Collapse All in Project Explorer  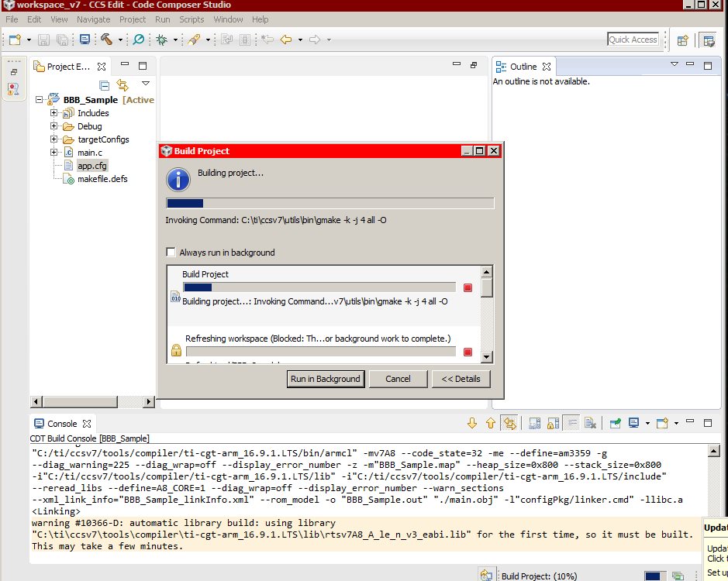tap(105, 85)
